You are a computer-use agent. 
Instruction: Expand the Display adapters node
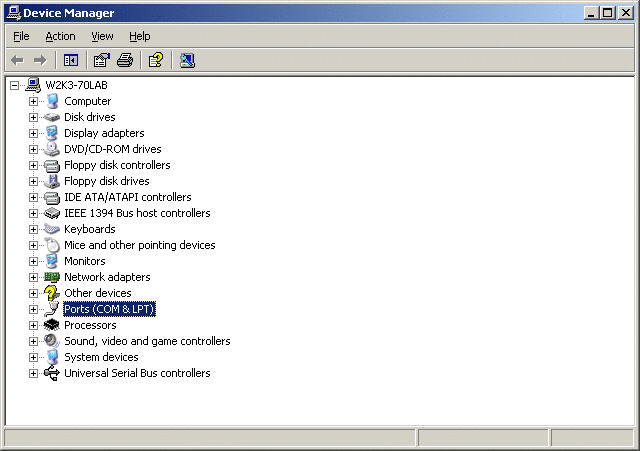point(33,133)
